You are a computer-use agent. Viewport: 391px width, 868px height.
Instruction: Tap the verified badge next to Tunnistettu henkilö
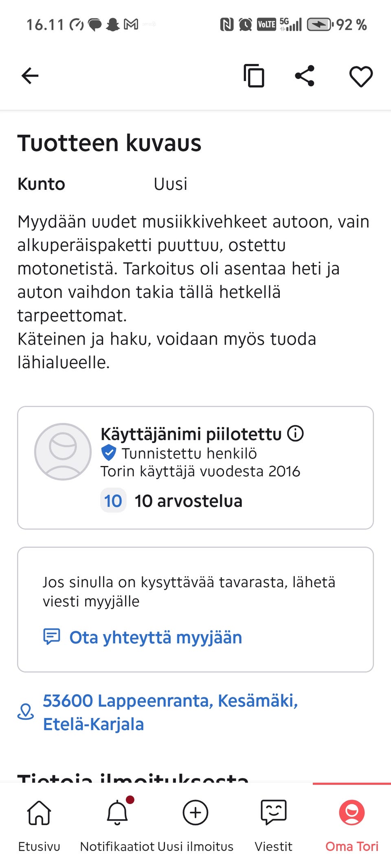108,451
